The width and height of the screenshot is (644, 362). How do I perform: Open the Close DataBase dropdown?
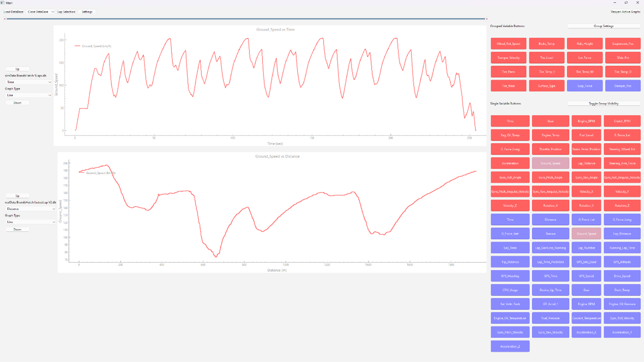tap(41, 12)
